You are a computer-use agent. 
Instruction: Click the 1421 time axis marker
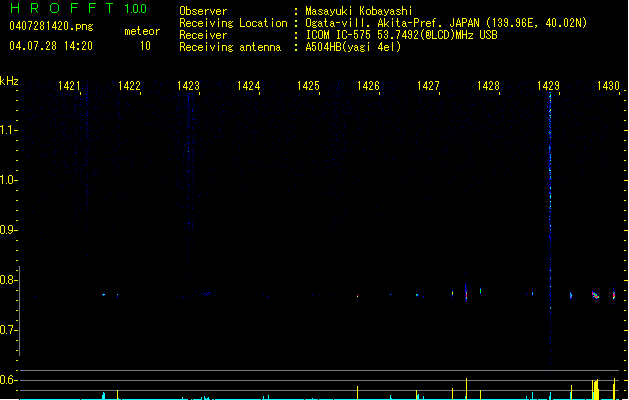[x=69, y=86]
